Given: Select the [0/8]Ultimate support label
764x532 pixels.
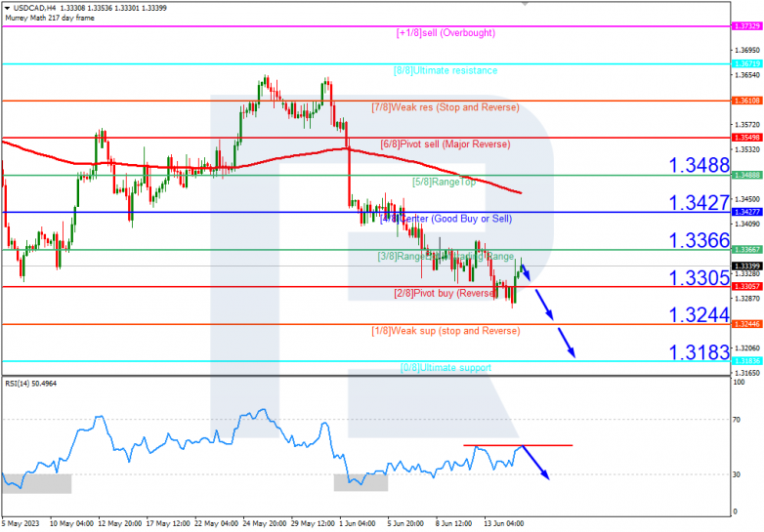Looking at the screenshot, I should pyautogui.click(x=446, y=367).
